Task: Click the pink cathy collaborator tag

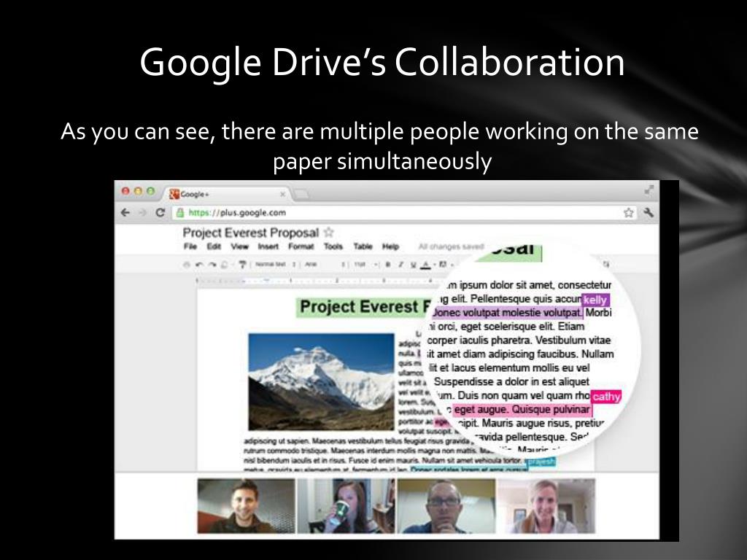Action: (x=606, y=396)
